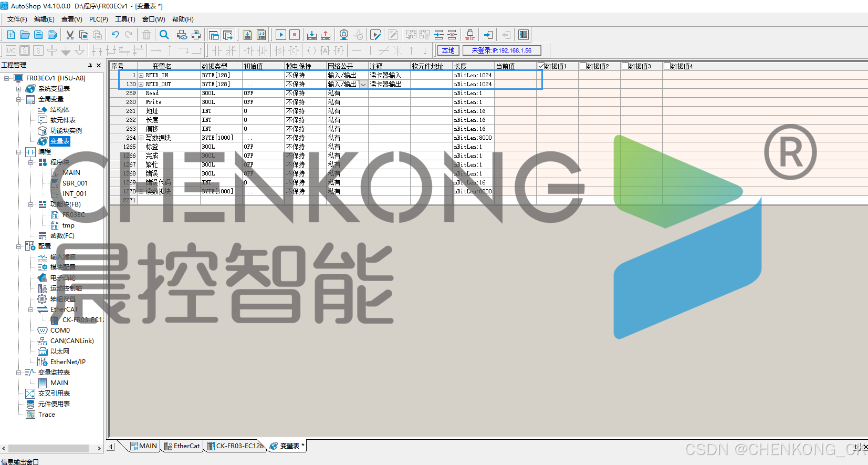Click the rightmost toolbar panel icon
This screenshot has width=868, height=465.
coord(524,35)
